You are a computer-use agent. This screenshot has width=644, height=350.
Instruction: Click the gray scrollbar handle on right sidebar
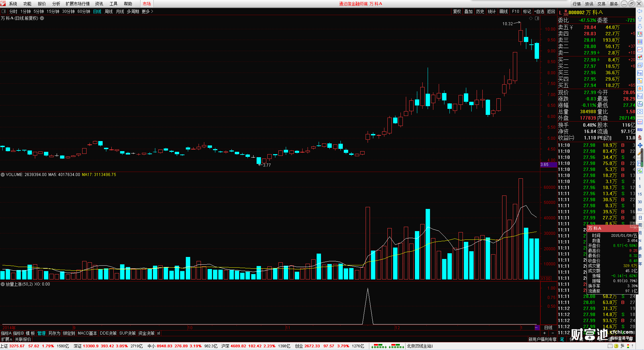[x=642, y=158]
